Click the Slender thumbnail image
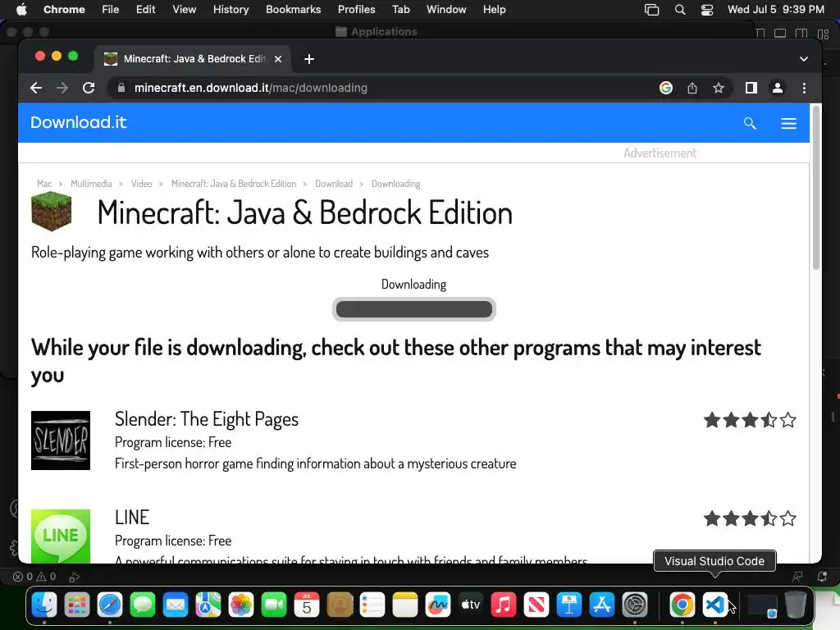The height and width of the screenshot is (630, 840). 61,441
